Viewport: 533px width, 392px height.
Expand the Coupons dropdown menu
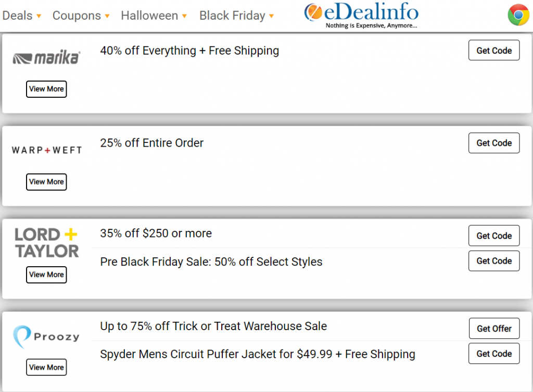point(81,16)
